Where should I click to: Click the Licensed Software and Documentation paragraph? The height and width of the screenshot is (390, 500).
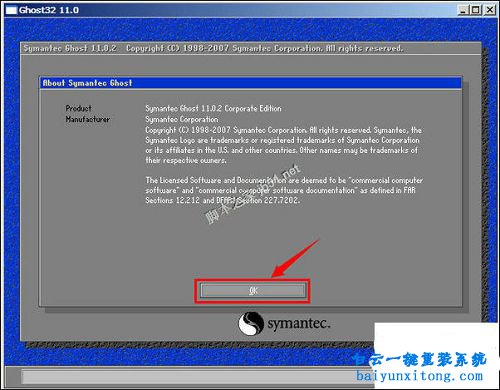(284, 190)
